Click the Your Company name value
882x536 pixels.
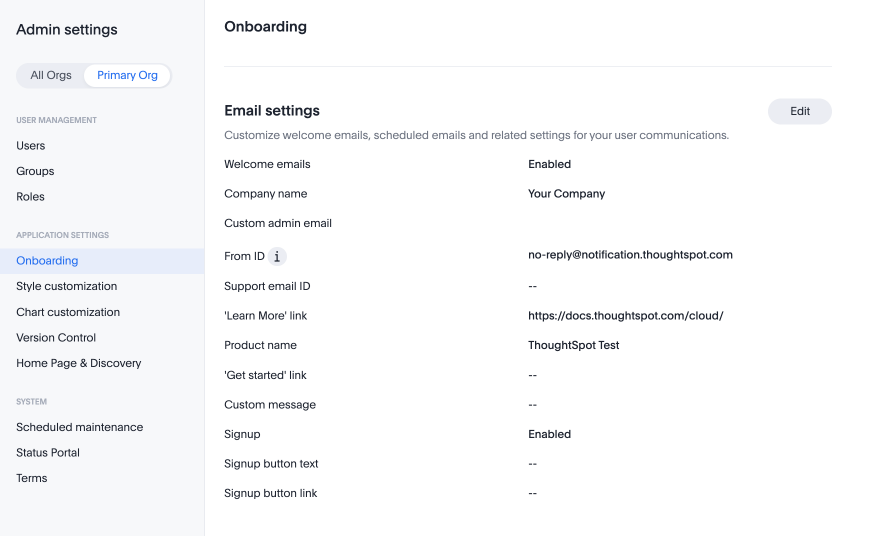566,194
